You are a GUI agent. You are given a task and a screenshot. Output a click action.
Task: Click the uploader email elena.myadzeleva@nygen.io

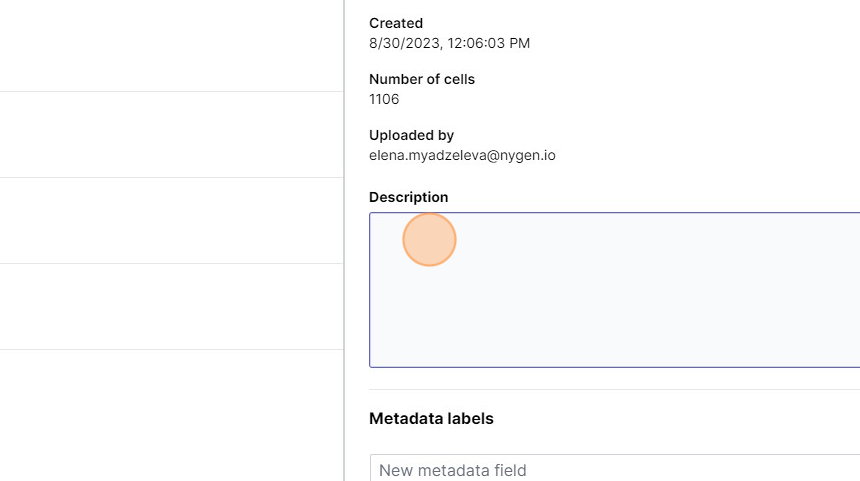(462, 155)
